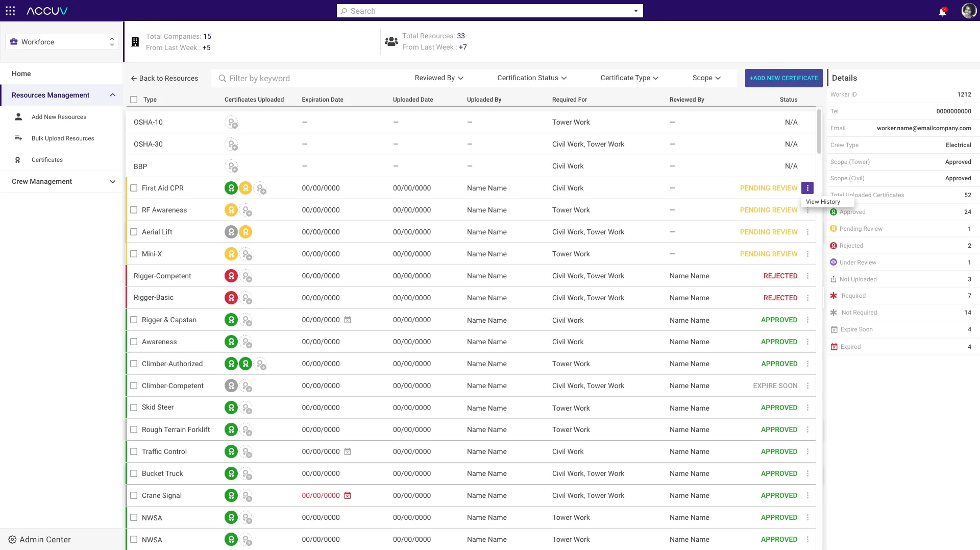Open notifications bell icon
Viewport: 980px width, 550px height.
(x=942, y=12)
